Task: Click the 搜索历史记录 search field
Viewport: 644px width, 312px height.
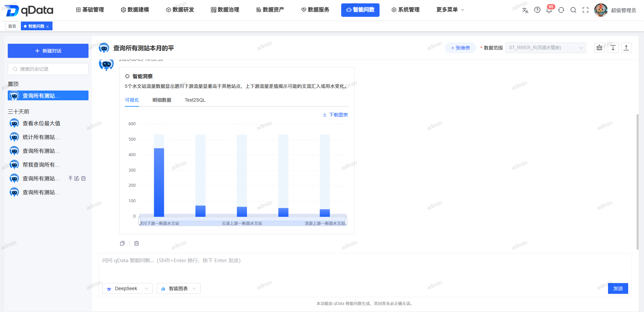Action: coord(48,69)
